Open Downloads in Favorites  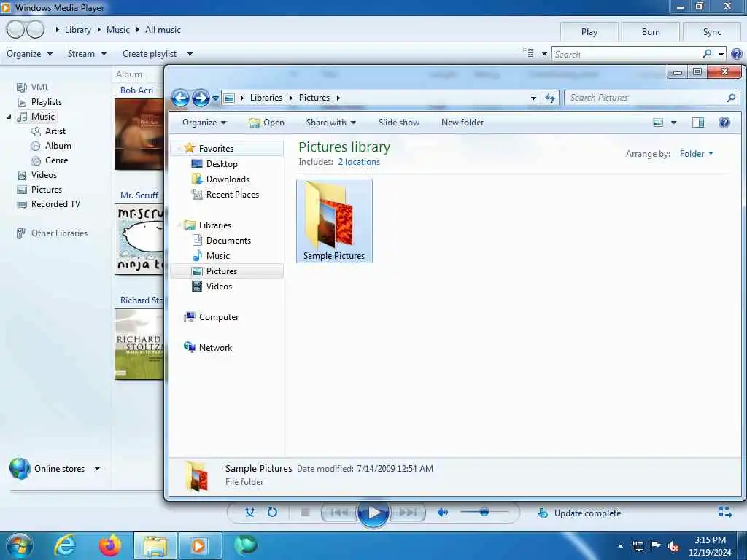tap(228, 179)
